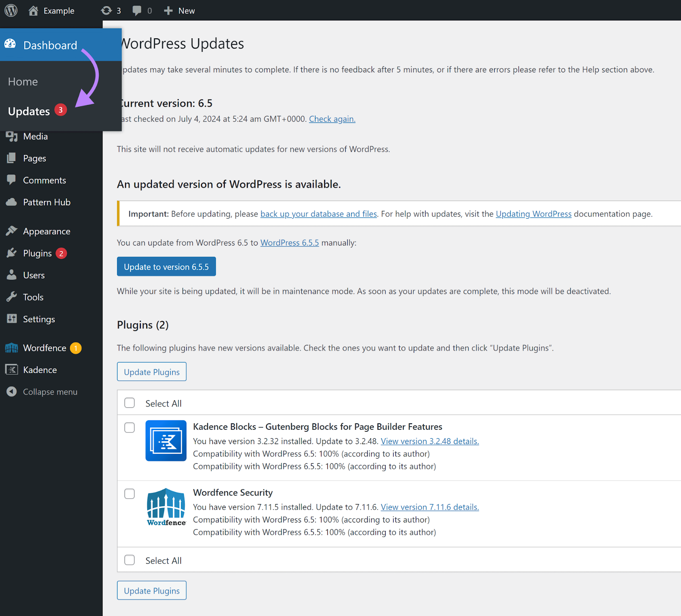This screenshot has height=616, width=681.
Task: Select the Pages icon in the sidebar
Action: [11, 158]
